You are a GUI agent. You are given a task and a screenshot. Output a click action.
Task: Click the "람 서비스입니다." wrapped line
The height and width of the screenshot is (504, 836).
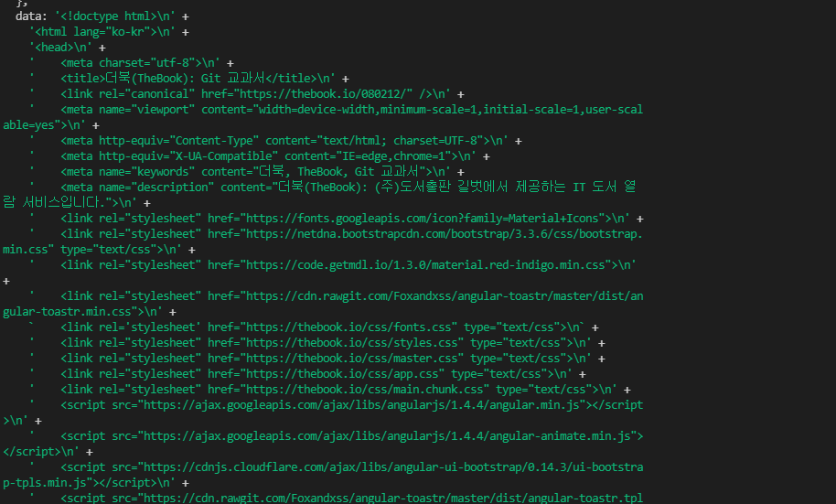pos(77,203)
